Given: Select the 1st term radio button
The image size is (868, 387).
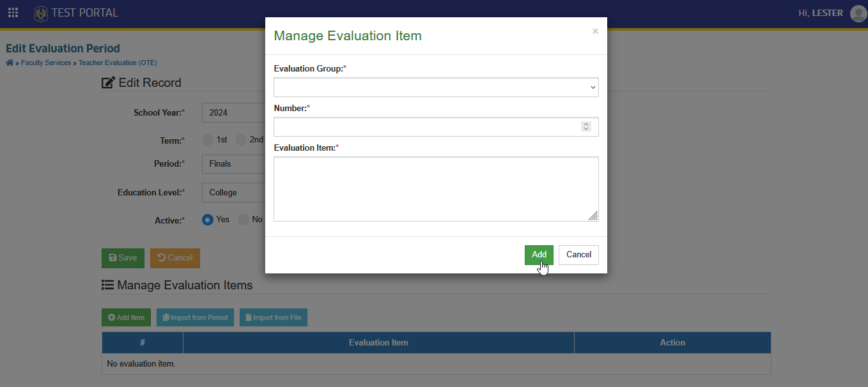Looking at the screenshot, I should (x=208, y=139).
